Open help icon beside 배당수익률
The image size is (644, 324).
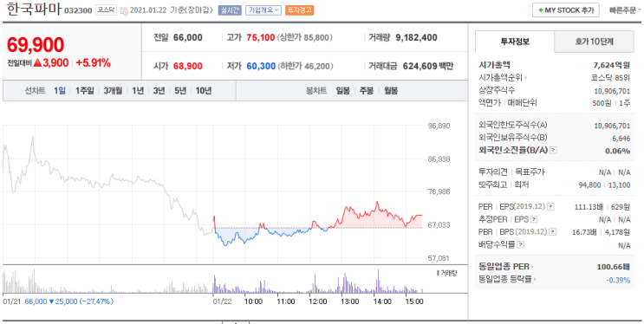pyautogui.click(x=520, y=245)
